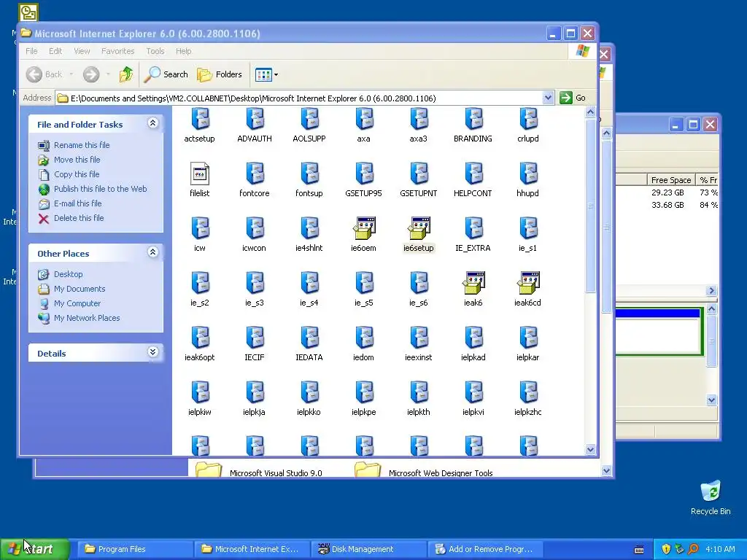The height and width of the screenshot is (560, 747).
Task: Open the Views dropdown button
Action: pos(267,74)
